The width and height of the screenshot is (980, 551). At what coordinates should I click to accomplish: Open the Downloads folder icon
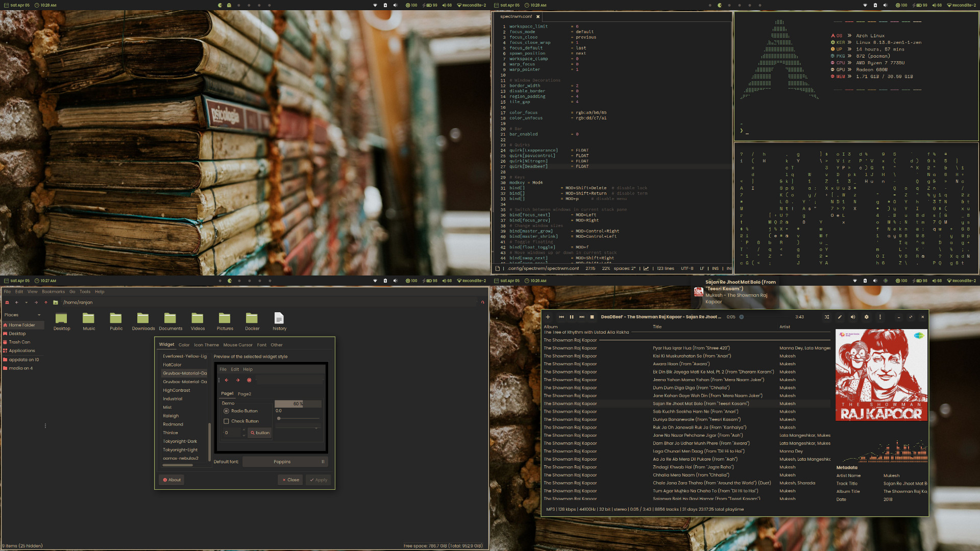pos(143,319)
